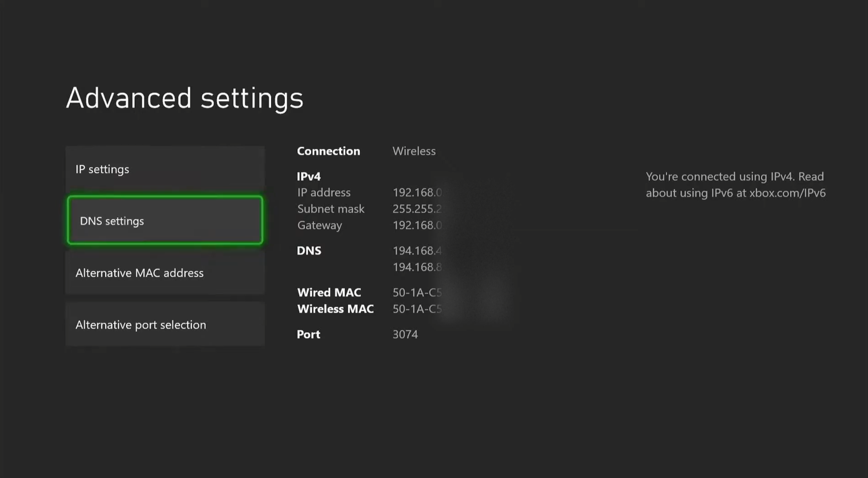The width and height of the screenshot is (868, 478).
Task: Click the Gateway label
Action: pos(320,225)
